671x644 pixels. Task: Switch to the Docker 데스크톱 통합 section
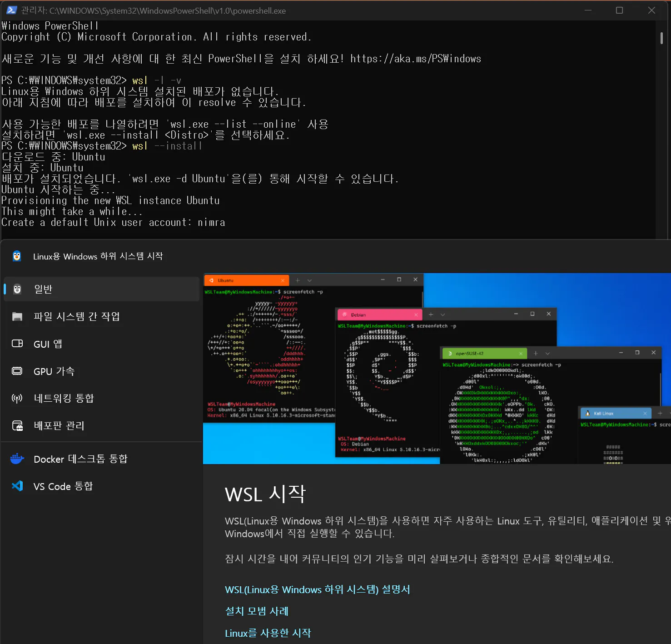tap(80, 459)
